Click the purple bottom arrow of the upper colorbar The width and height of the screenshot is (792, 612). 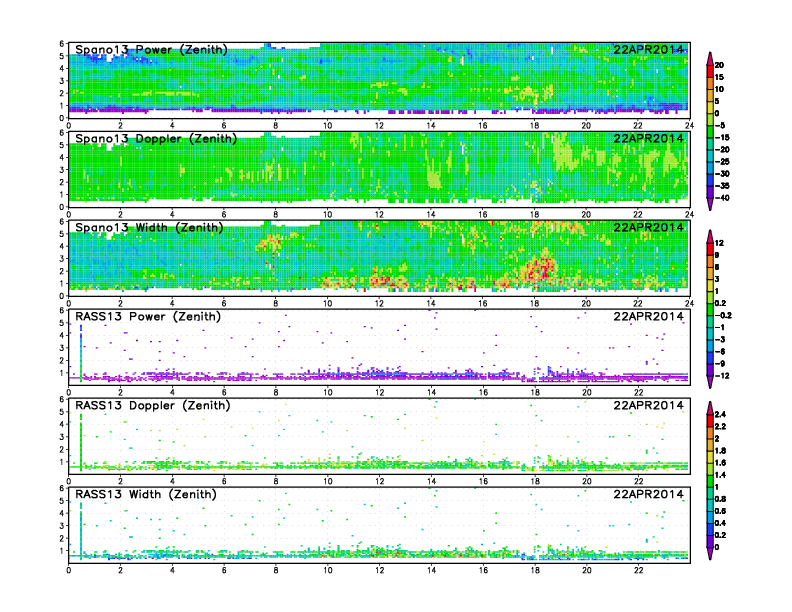[x=710, y=204]
